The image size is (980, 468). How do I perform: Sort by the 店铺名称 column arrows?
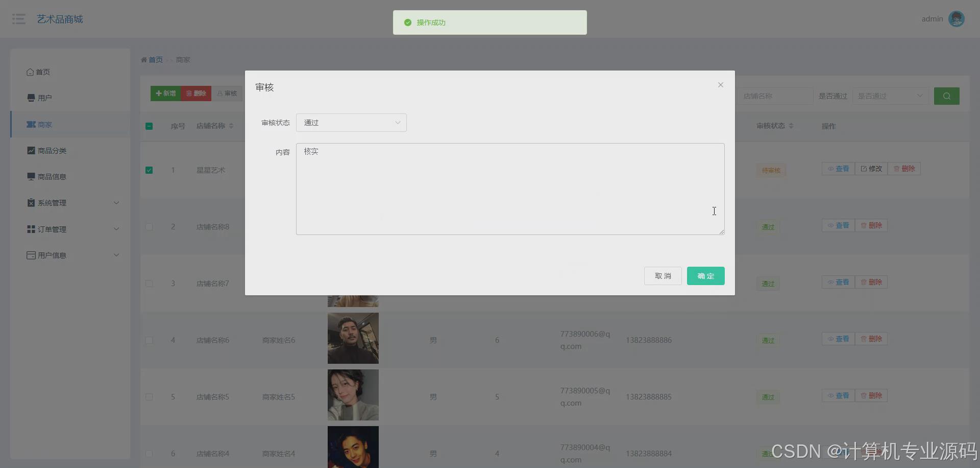coord(231,126)
